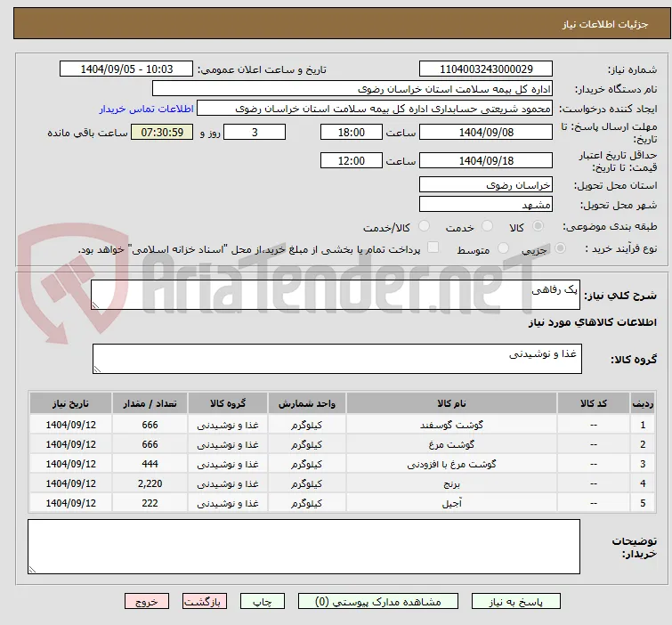Click the نام کالا column header

click(x=452, y=403)
